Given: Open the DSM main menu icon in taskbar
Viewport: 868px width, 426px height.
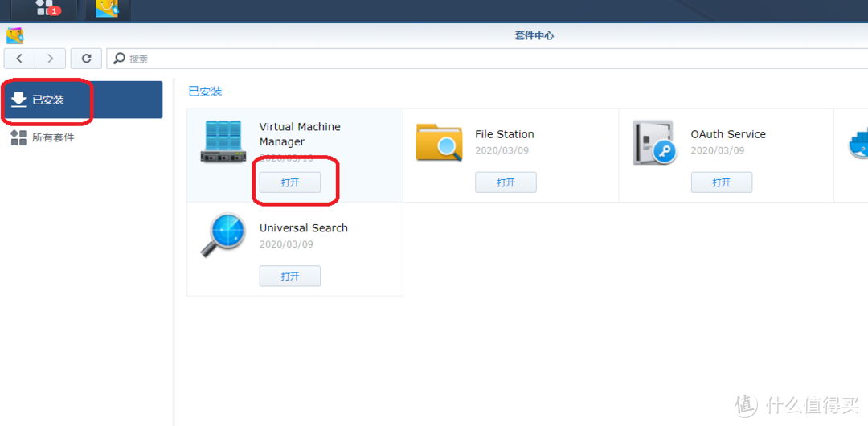Looking at the screenshot, I should point(44,7).
